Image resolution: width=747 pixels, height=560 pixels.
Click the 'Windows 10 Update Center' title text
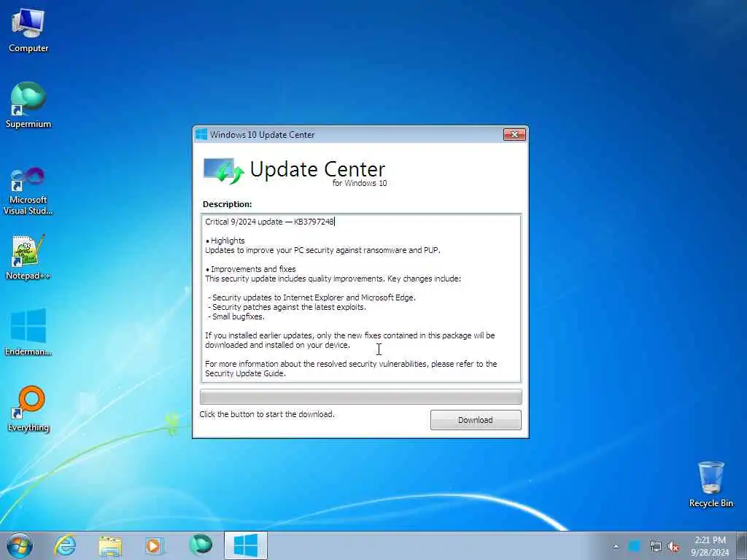click(263, 135)
